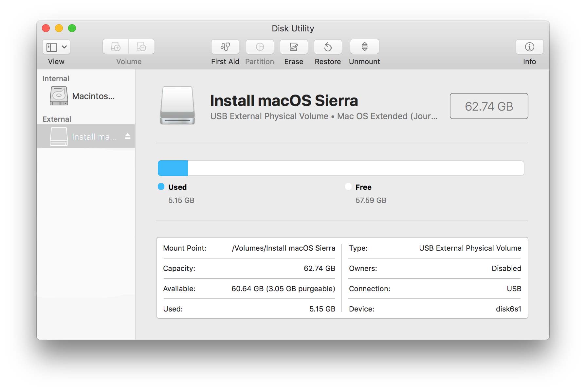Click the Partition label

(260, 62)
